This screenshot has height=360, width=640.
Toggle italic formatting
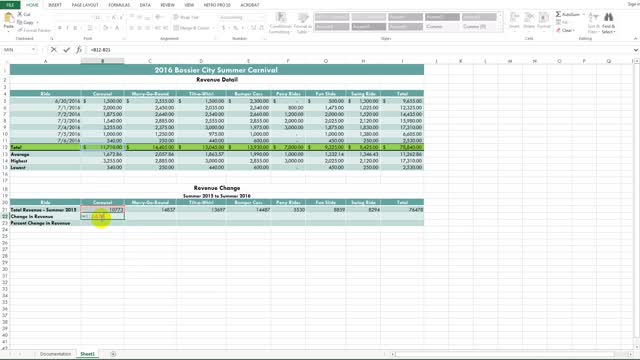67,28
